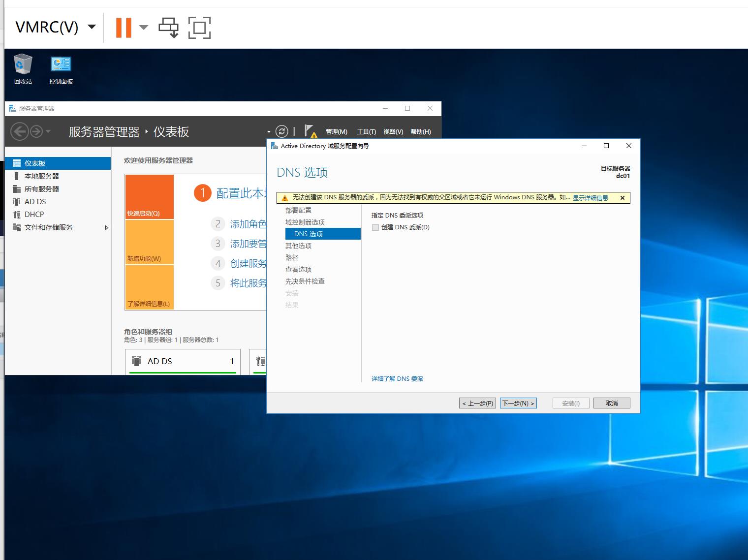Click Server Manager back navigation arrow
Image resolution: width=748 pixels, height=560 pixels.
[19, 131]
